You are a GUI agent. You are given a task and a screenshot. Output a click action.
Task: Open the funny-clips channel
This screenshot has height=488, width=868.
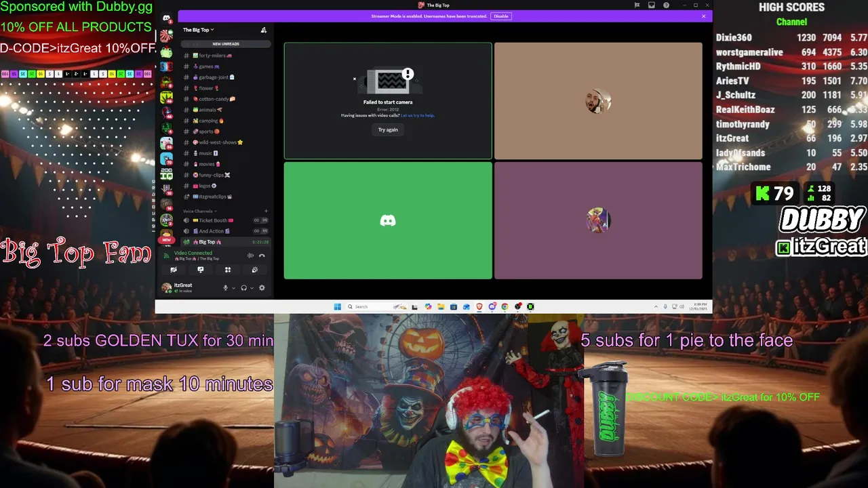pyautogui.click(x=225, y=175)
